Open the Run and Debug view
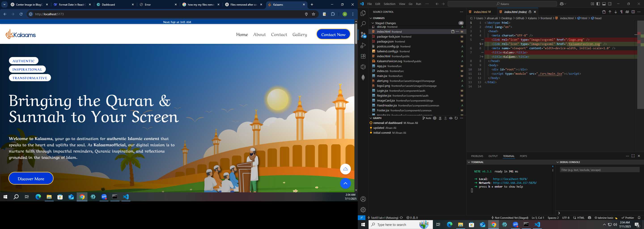 tap(363, 45)
